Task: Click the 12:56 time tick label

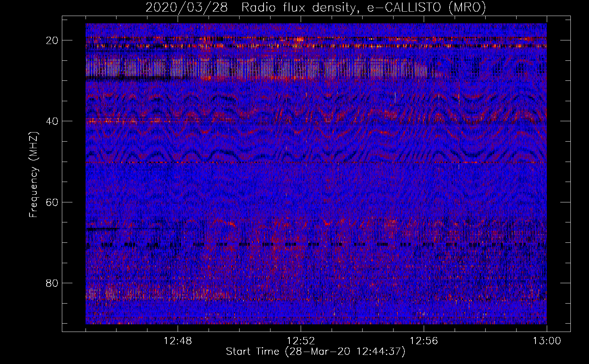Action: (424, 341)
